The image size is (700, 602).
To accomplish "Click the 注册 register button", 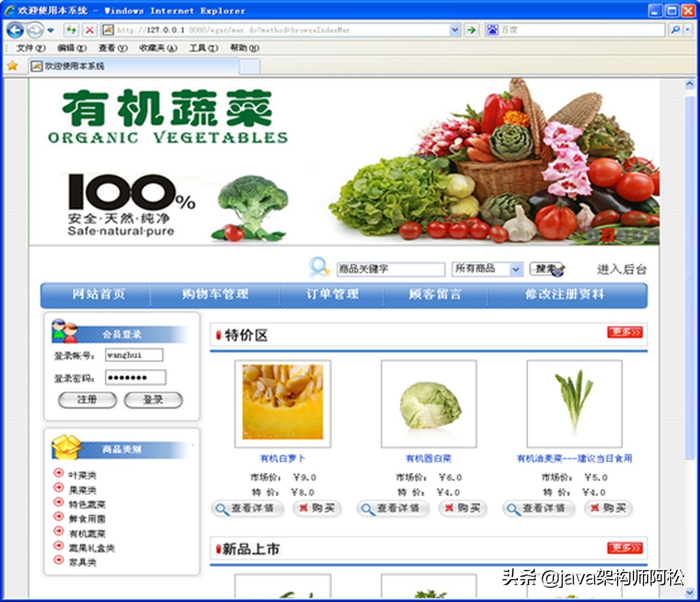I will pos(87,400).
